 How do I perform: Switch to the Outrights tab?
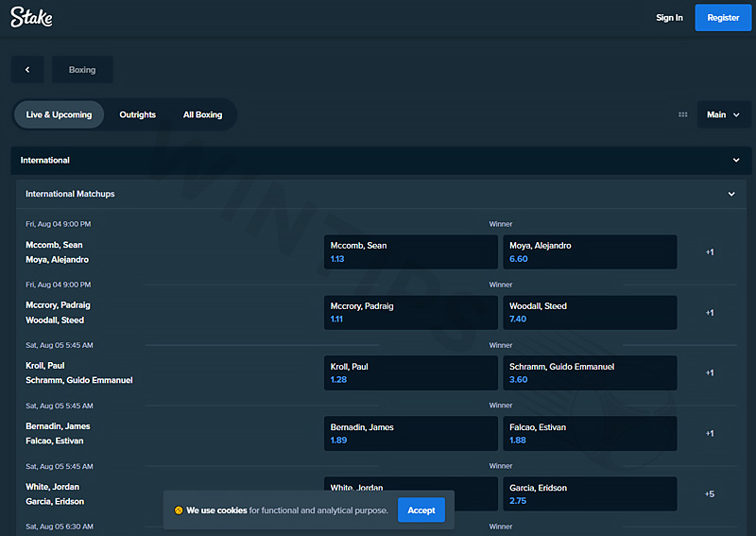pyautogui.click(x=137, y=114)
